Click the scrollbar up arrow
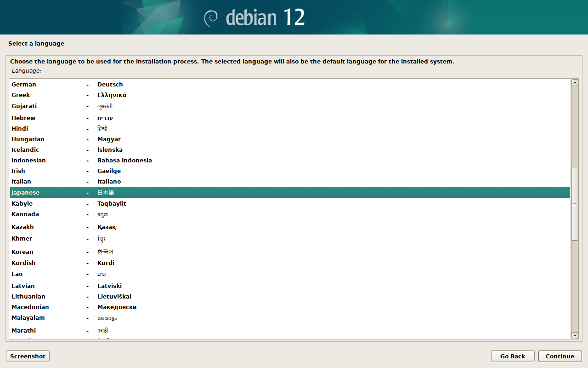The image size is (588, 368). tap(575, 82)
